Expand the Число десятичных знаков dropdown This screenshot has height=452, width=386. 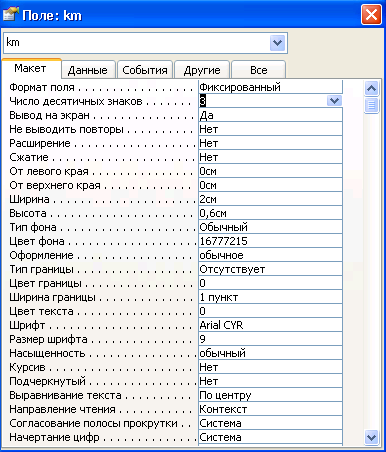pos(334,101)
